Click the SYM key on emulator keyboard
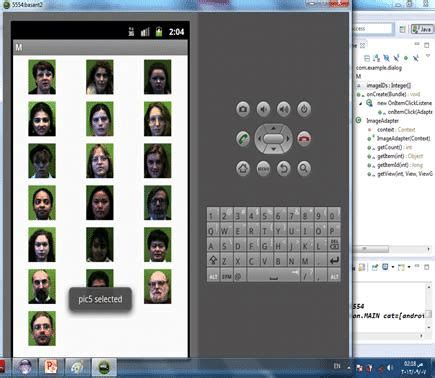 click(226, 276)
